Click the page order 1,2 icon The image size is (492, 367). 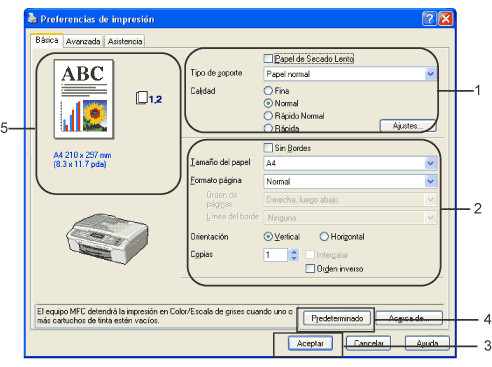click(x=149, y=98)
